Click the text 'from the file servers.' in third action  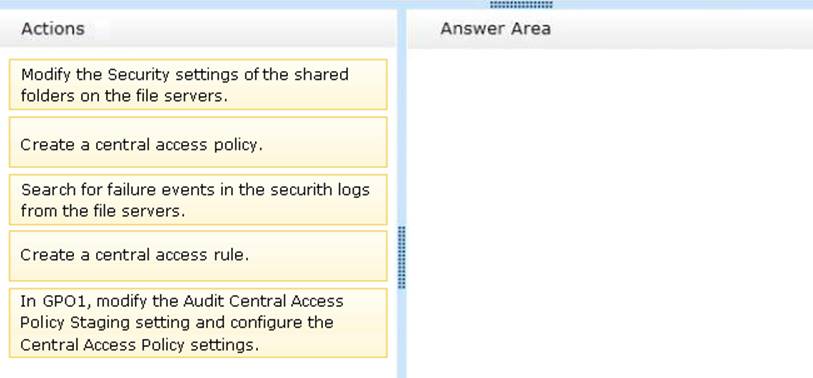click(103, 211)
